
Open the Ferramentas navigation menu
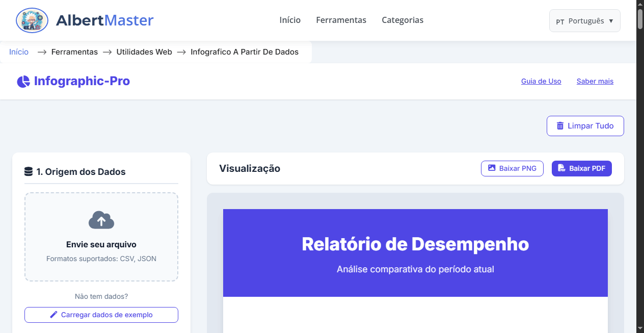click(341, 20)
